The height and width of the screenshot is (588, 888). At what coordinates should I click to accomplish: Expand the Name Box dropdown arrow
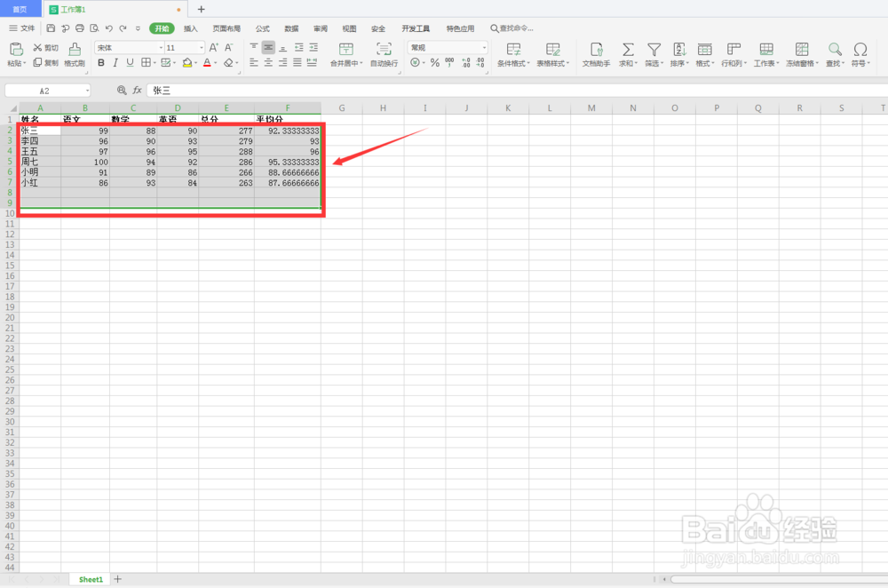click(87, 91)
